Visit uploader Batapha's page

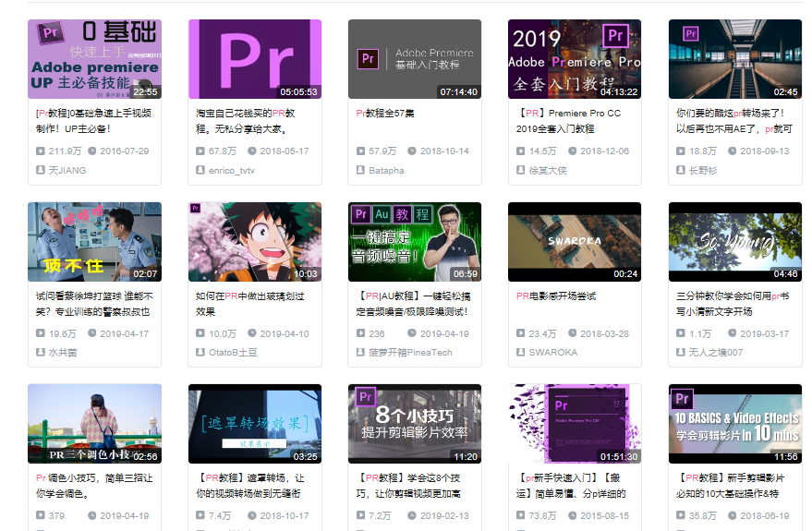(386, 170)
